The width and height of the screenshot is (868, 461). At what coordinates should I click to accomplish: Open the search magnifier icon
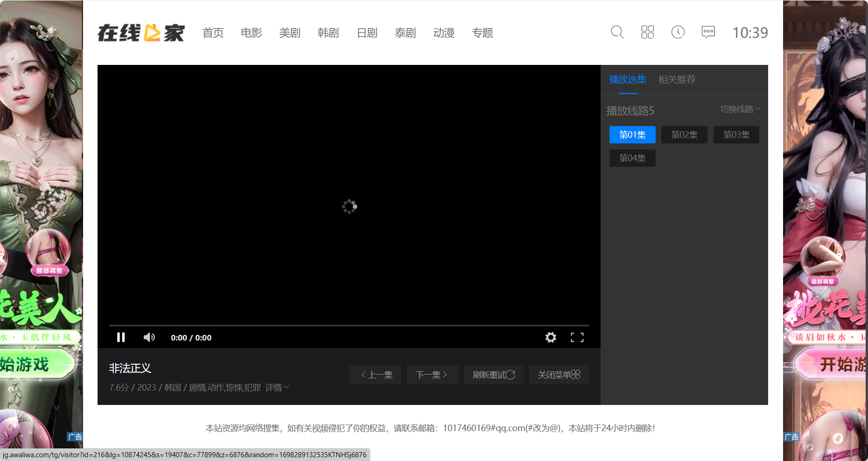[617, 32]
